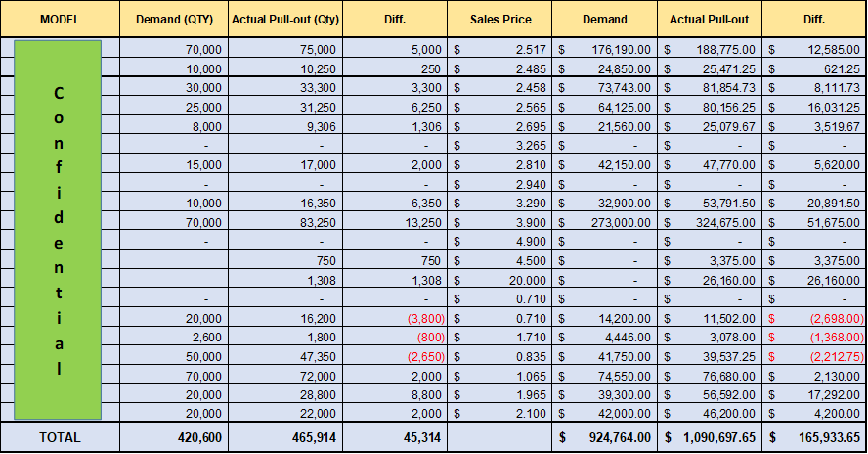This screenshot has height=454, width=868.
Task: Click the green Confidential merged cell
Action: 59,232
